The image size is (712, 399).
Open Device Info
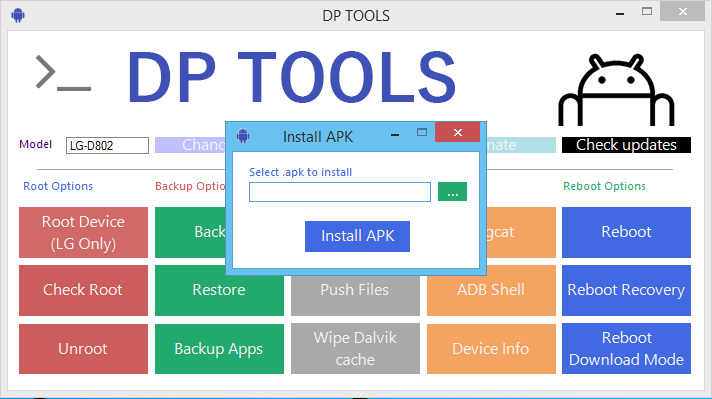click(x=491, y=349)
